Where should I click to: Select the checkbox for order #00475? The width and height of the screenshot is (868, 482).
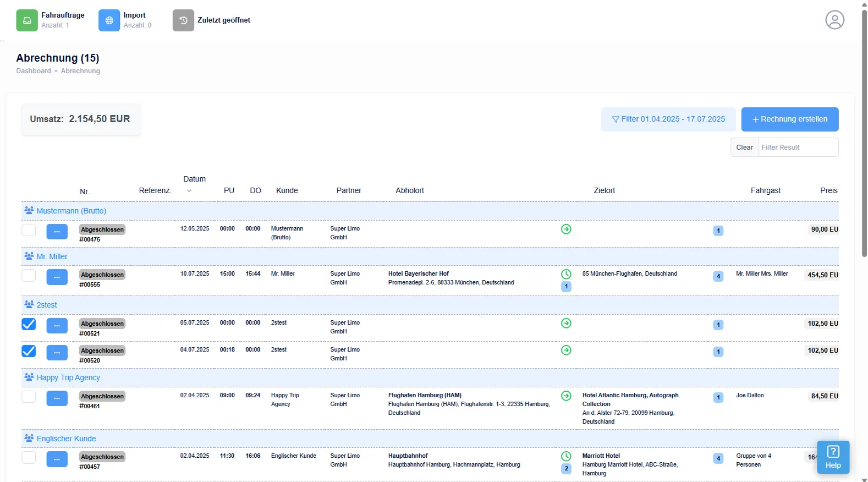click(x=29, y=230)
